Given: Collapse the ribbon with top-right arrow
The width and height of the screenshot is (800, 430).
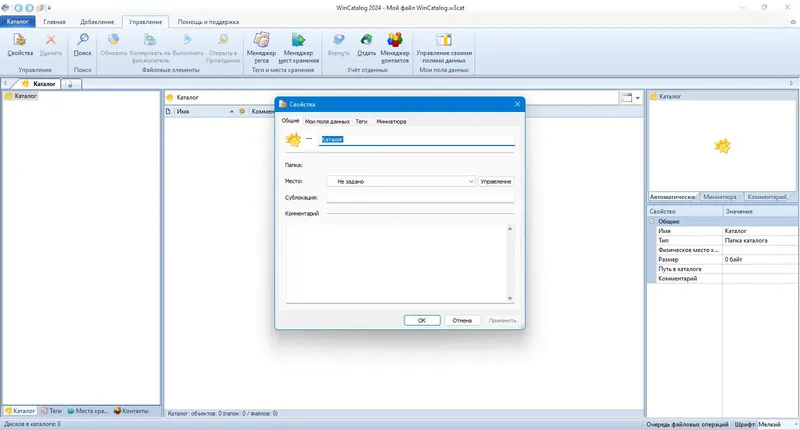Looking at the screenshot, I should [x=793, y=22].
